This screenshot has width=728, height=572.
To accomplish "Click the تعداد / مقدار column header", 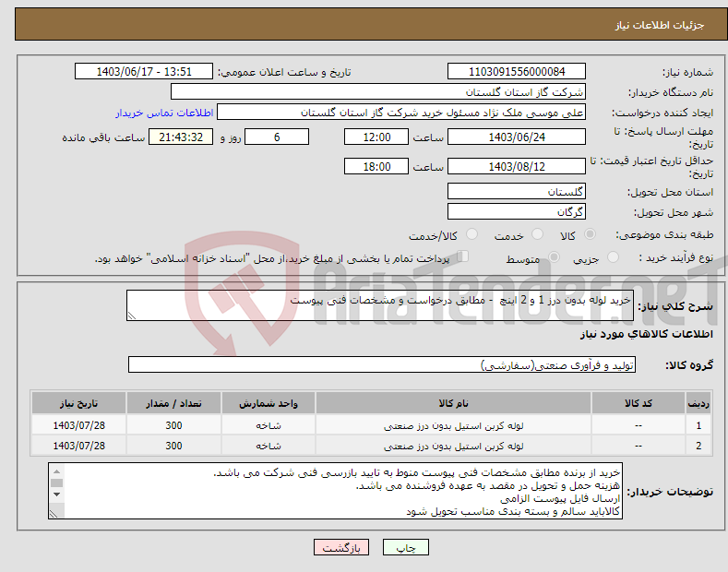I will pyautogui.click(x=173, y=403).
